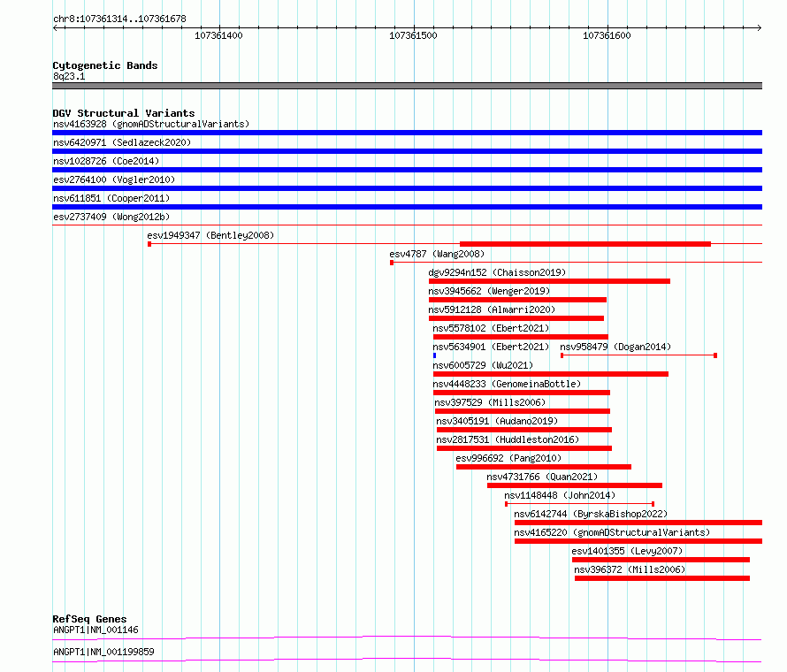Open the nsv5912128 Almarri2020 variant
This screenshot has width=787, height=672.
tap(492, 309)
